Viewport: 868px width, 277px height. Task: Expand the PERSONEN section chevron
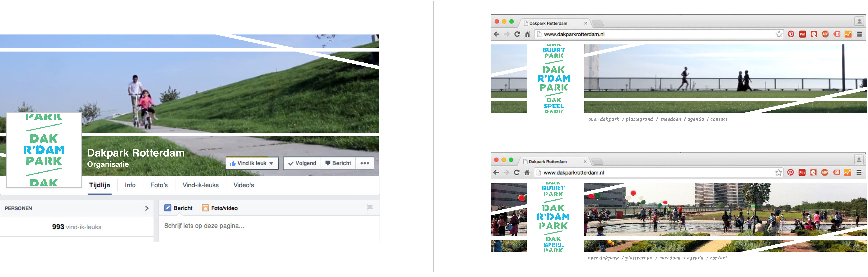point(147,208)
